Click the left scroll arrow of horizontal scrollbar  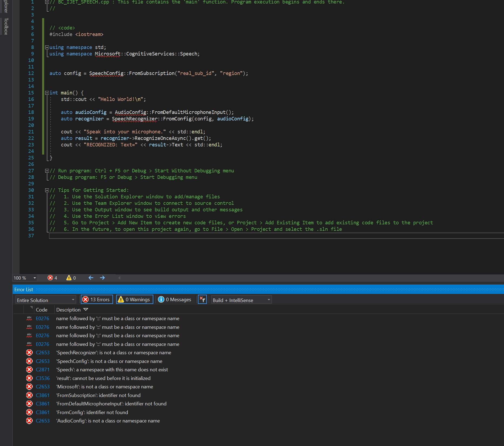click(x=119, y=278)
